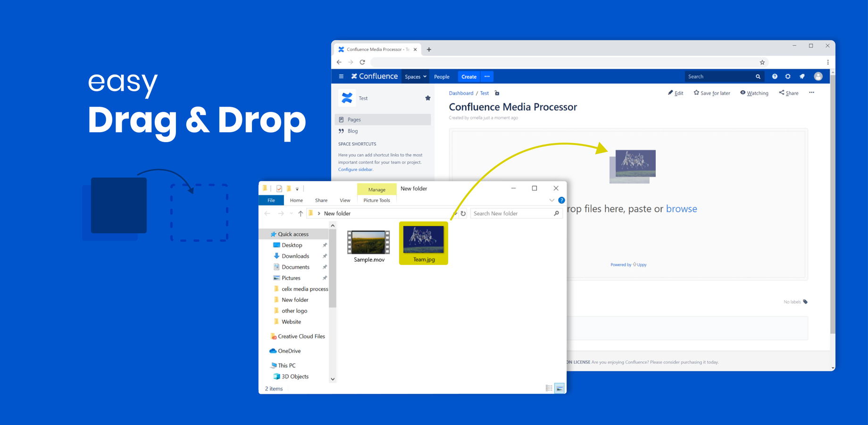Image resolution: width=868 pixels, height=425 pixels.
Task: Open the Home ribbon tab in Explorer
Action: [296, 200]
